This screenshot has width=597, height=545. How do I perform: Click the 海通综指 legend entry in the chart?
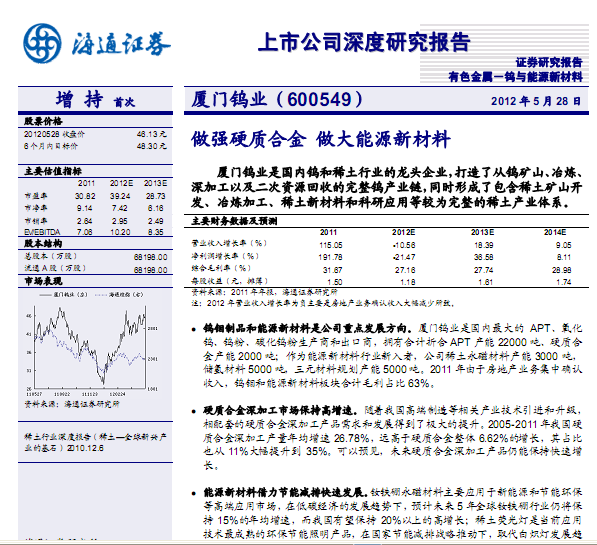(119, 295)
